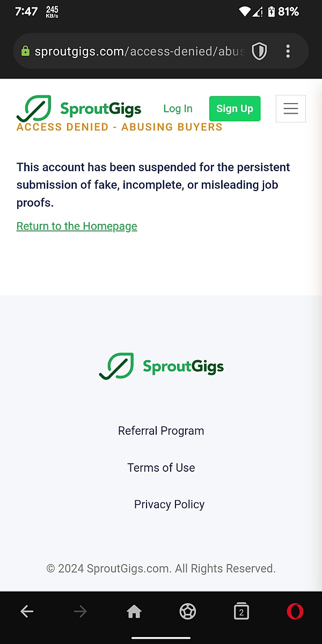Click the Log In link
The image size is (322, 644).
click(178, 108)
